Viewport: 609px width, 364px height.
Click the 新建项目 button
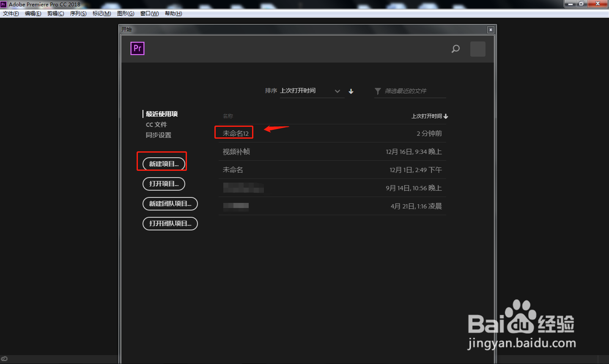tap(164, 164)
